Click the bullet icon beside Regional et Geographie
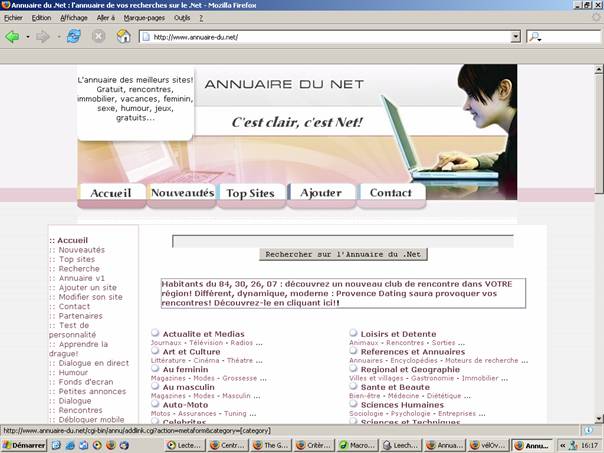Image resolution: width=604 pixels, height=453 pixels. 353,368
